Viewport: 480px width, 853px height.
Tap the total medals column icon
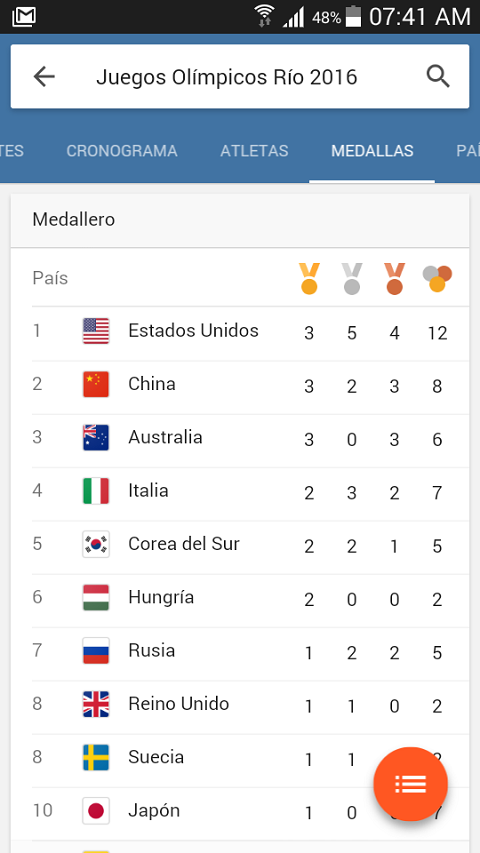tap(438, 279)
